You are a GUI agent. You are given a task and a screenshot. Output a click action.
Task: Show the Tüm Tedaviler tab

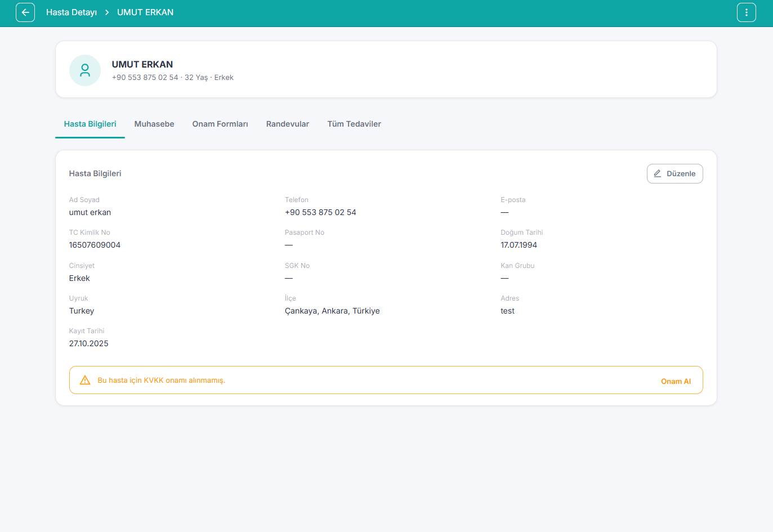(x=354, y=124)
